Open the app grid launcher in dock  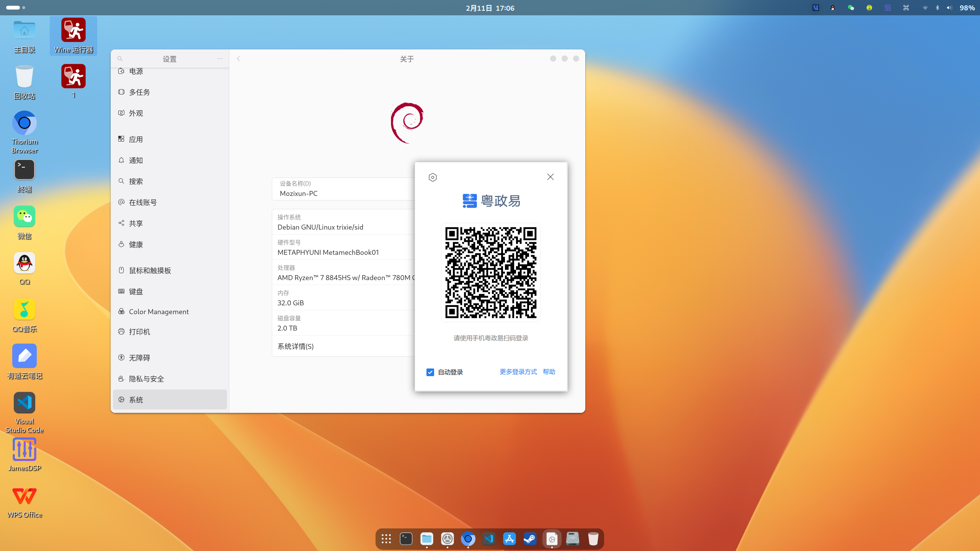pos(386,539)
